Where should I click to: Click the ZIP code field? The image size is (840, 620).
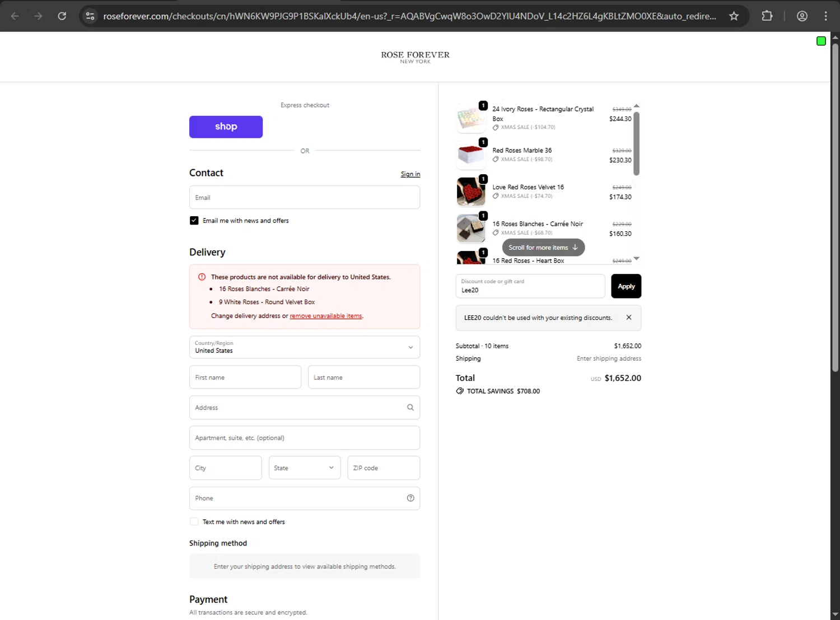tap(384, 468)
